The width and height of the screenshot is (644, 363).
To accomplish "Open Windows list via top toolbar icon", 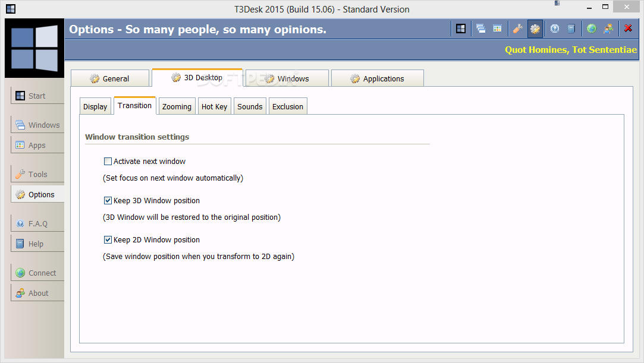I will 480,29.
